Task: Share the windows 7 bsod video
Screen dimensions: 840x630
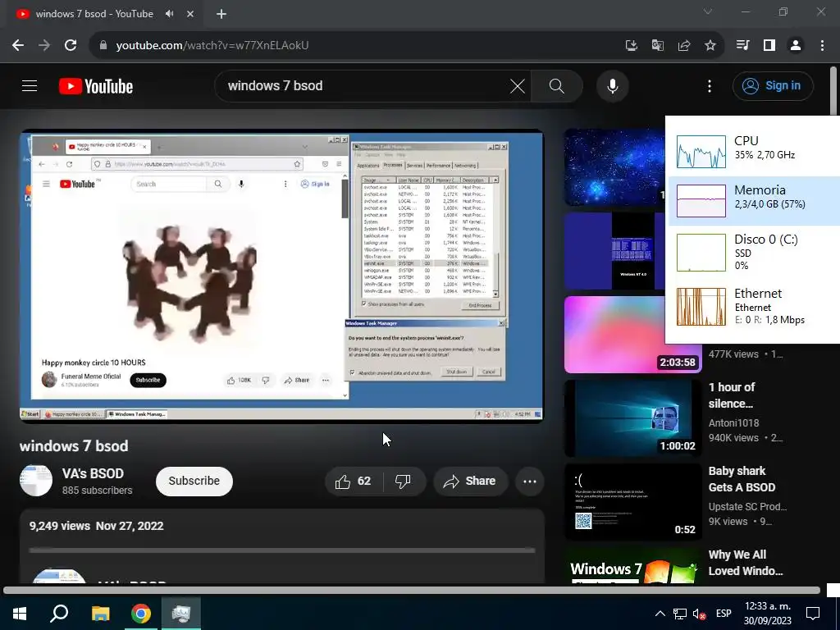Action: coord(470,481)
